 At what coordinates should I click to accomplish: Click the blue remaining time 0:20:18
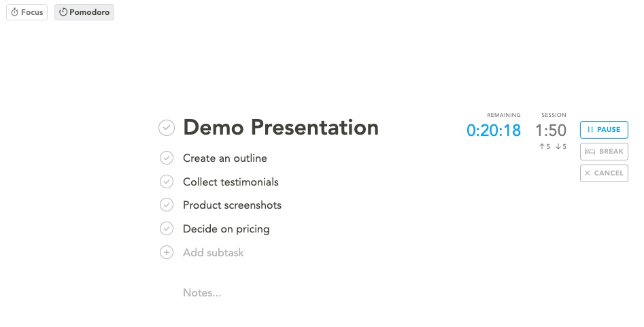point(494,131)
